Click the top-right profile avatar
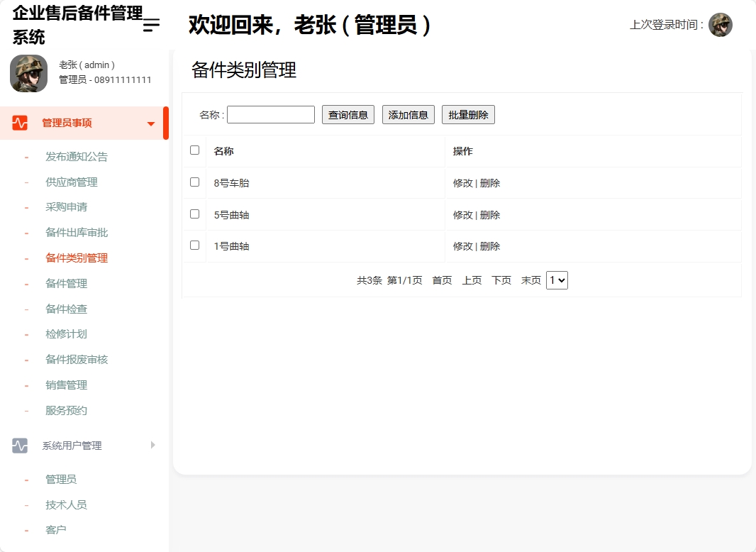Screen dimensions: 756x552 coord(721,24)
